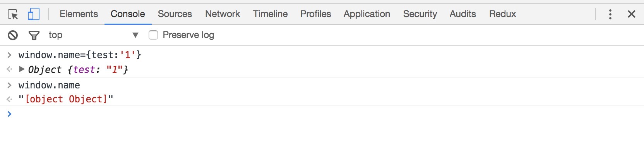Switch to the Audits tab
644x145 pixels.
(x=462, y=14)
